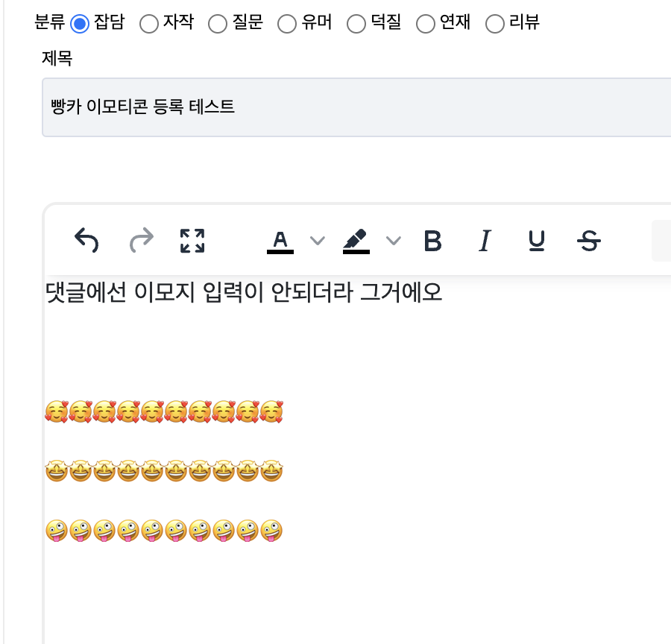The width and height of the screenshot is (671, 644).
Task: Apply italic formatting
Action: point(485,241)
